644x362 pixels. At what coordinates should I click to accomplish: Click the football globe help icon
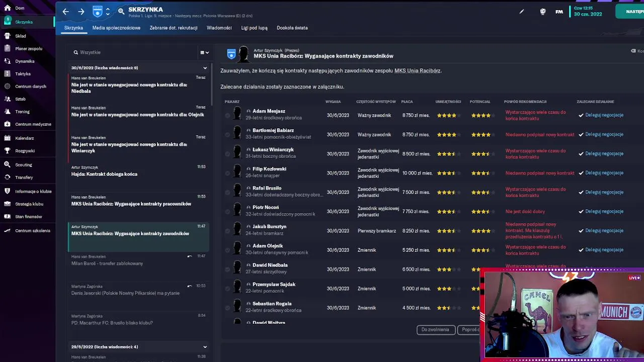click(542, 12)
